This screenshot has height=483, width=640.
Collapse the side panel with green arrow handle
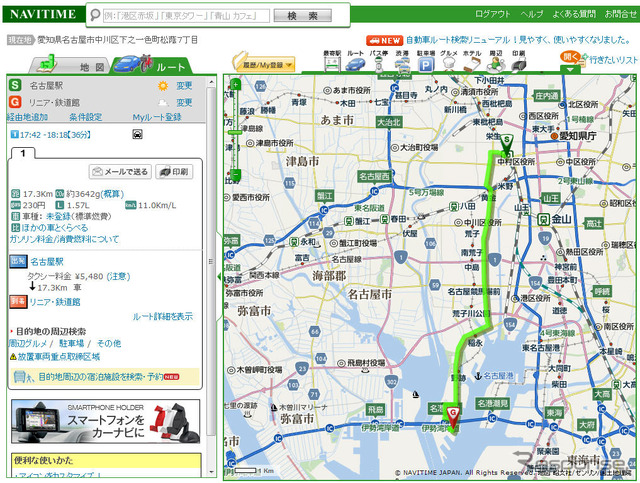219,277
